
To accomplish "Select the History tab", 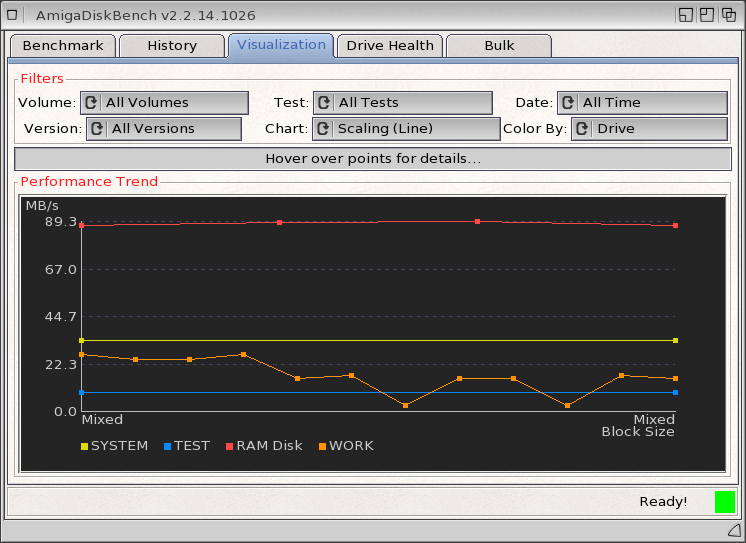I will click(172, 46).
